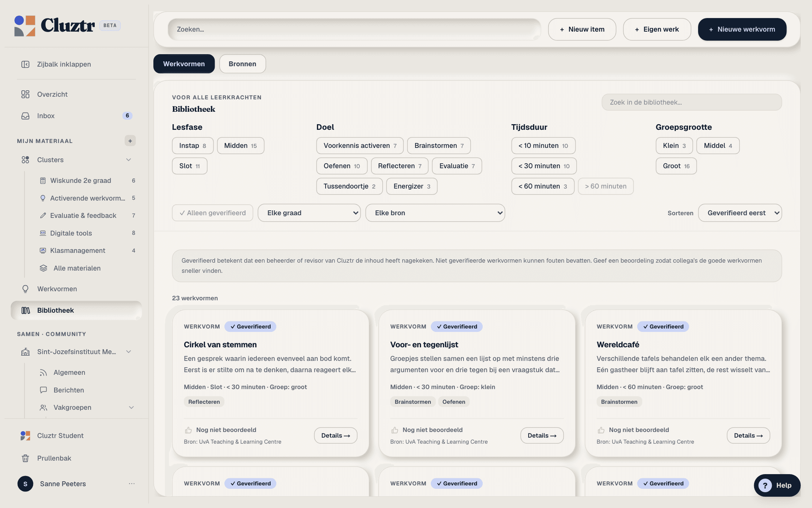The height and width of the screenshot is (508, 812).
Task: Toggle the Alleen geverifieerd filter
Action: pos(212,213)
